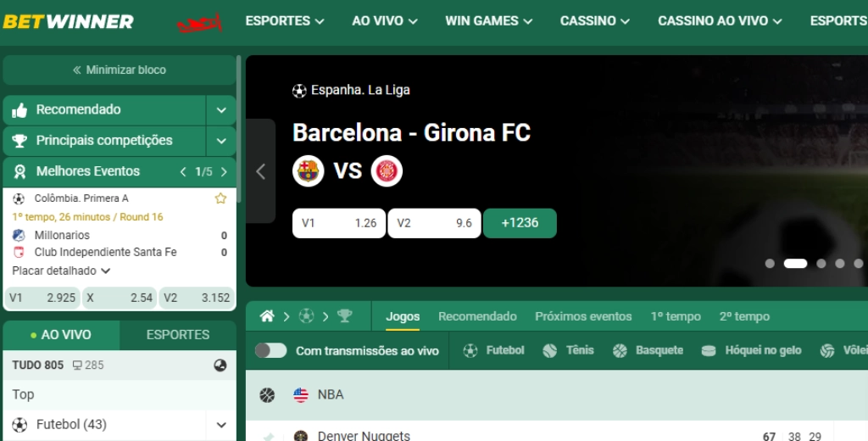The width and height of the screenshot is (868, 441).
Task: Enable the Com transmissões ao vivo toggle
Action: (270, 351)
